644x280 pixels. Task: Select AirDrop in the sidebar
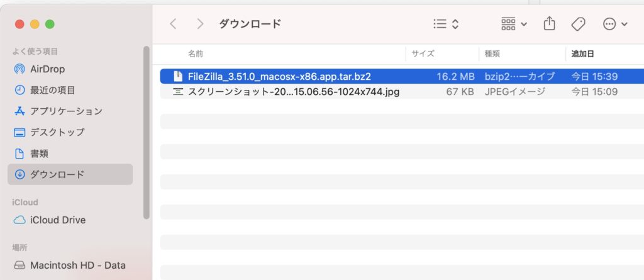pyautogui.click(x=70, y=69)
